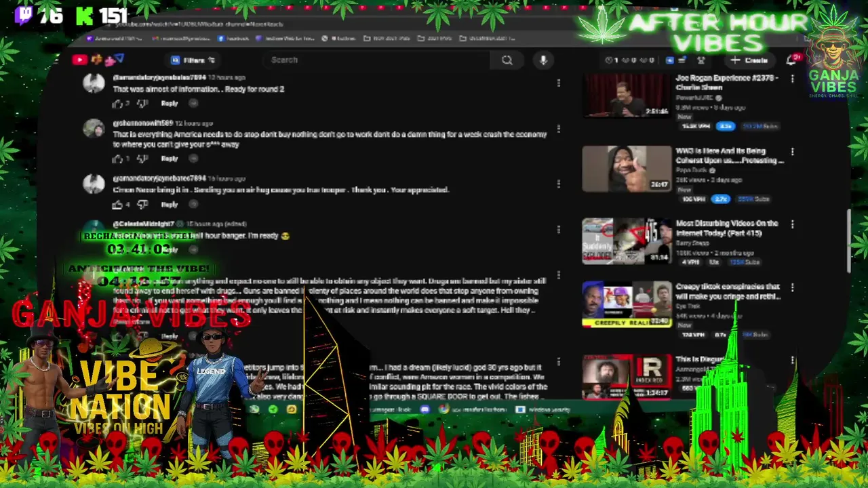Reply to the "crash the economy" comment

click(x=170, y=159)
